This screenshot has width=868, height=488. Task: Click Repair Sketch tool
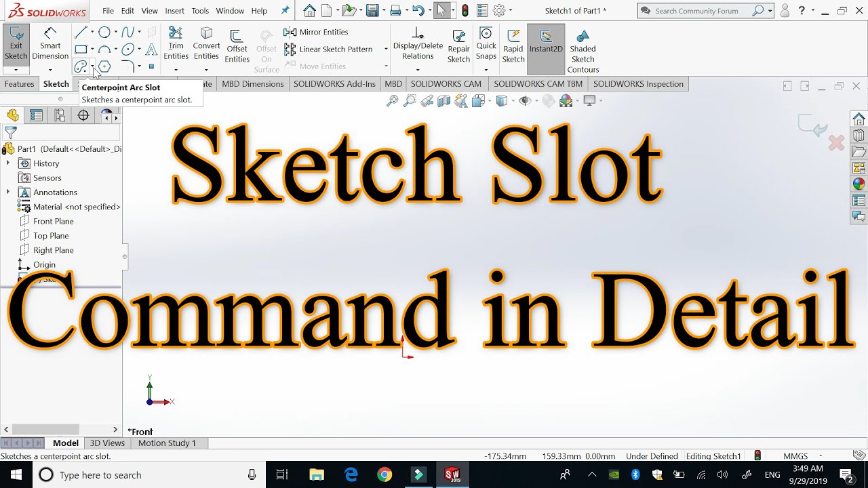point(458,46)
